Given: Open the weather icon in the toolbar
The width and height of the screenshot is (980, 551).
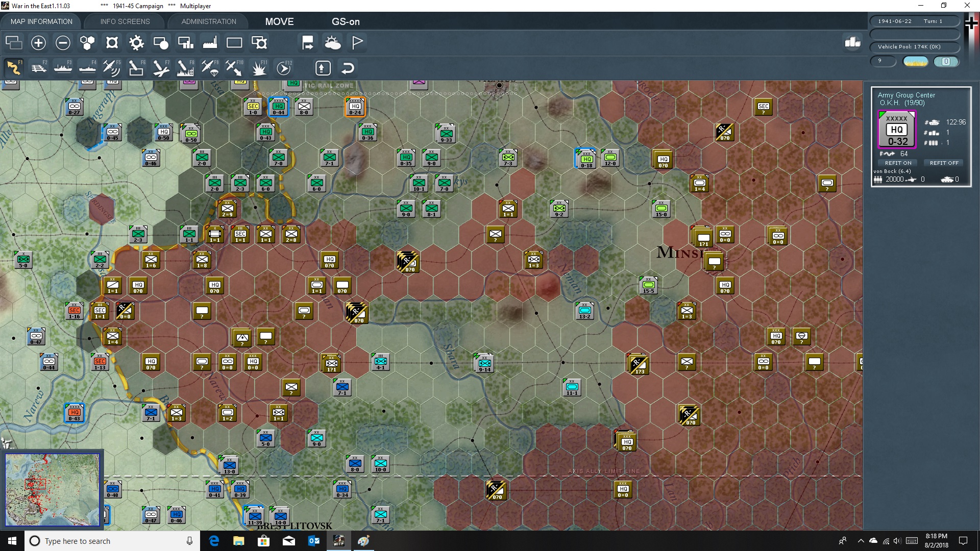Looking at the screenshot, I should (x=333, y=43).
